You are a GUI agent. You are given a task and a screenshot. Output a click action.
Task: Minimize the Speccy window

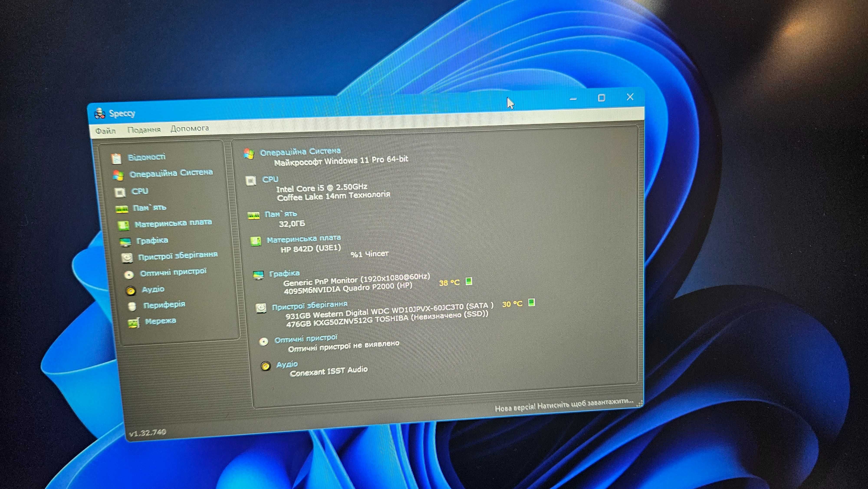point(573,99)
